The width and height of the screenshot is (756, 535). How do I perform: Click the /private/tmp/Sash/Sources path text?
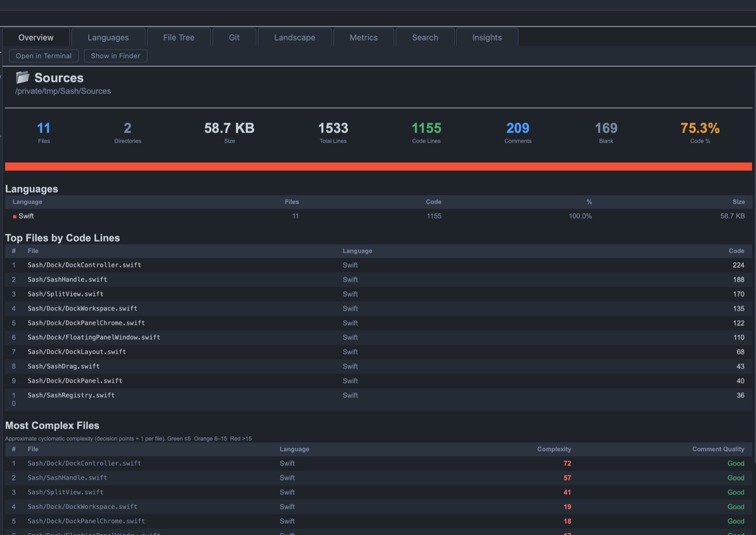[x=63, y=91]
